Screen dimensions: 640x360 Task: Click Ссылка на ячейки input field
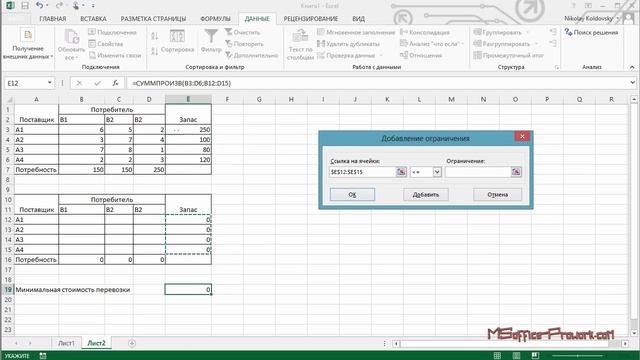pos(362,172)
